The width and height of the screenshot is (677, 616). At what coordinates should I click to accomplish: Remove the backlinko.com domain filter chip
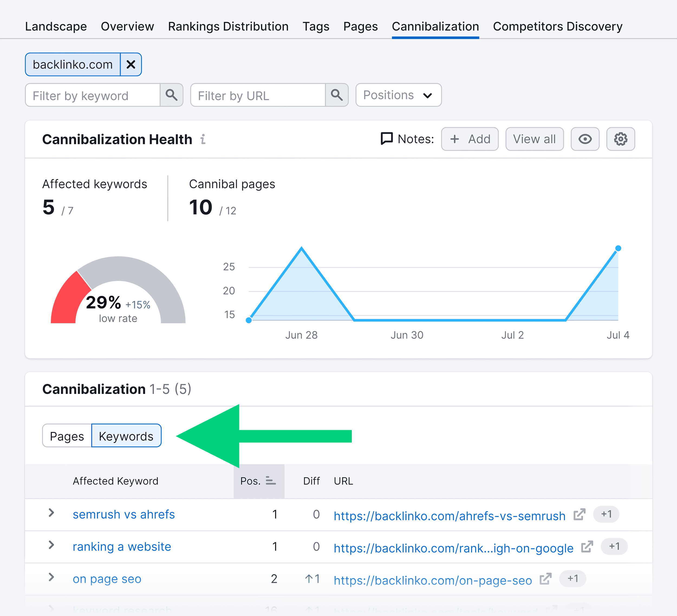[131, 64]
